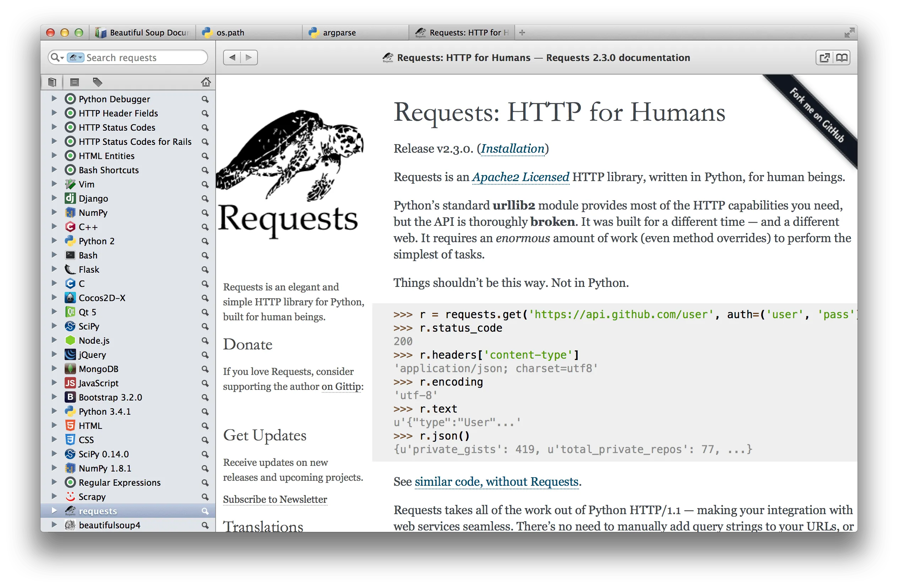Click the bookmarks book icon in top right
Viewport: 898px width, 588px height.
coord(842,58)
